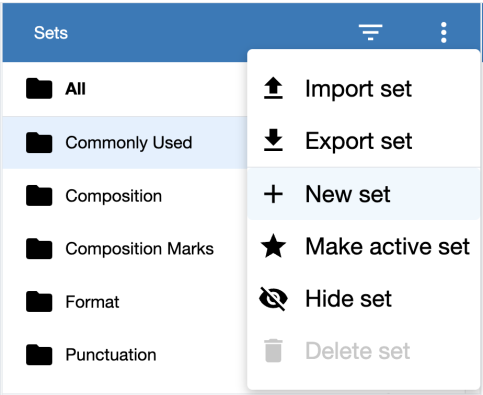Toggle the crossed-eye Hide set icon

(273, 298)
